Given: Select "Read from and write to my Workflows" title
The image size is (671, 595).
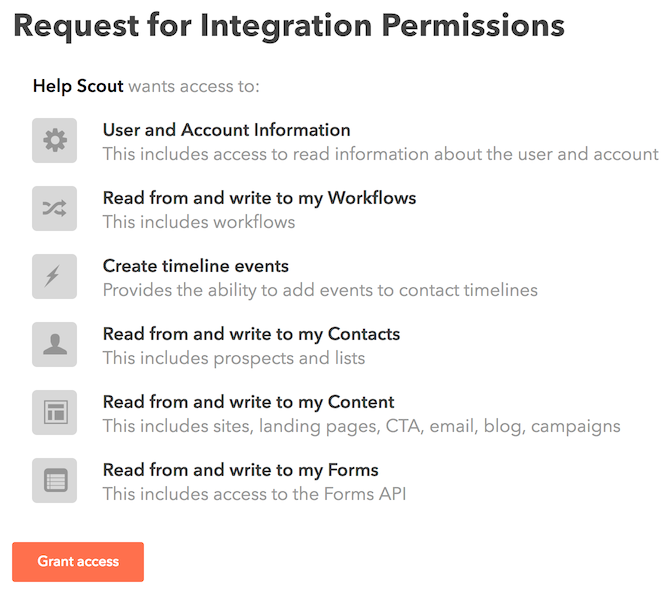Looking at the screenshot, I should click(259, 198).
